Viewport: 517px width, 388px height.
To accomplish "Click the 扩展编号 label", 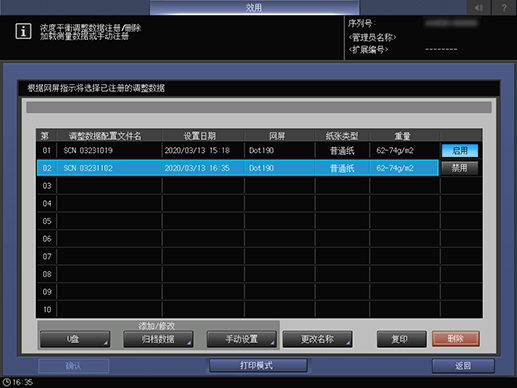I will pos(368,50).
